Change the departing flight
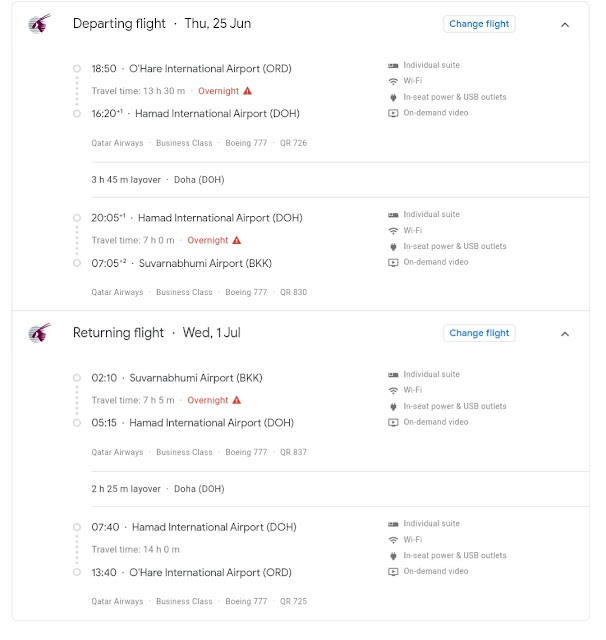This screenshot has height=640, width=606. (479, 24)
